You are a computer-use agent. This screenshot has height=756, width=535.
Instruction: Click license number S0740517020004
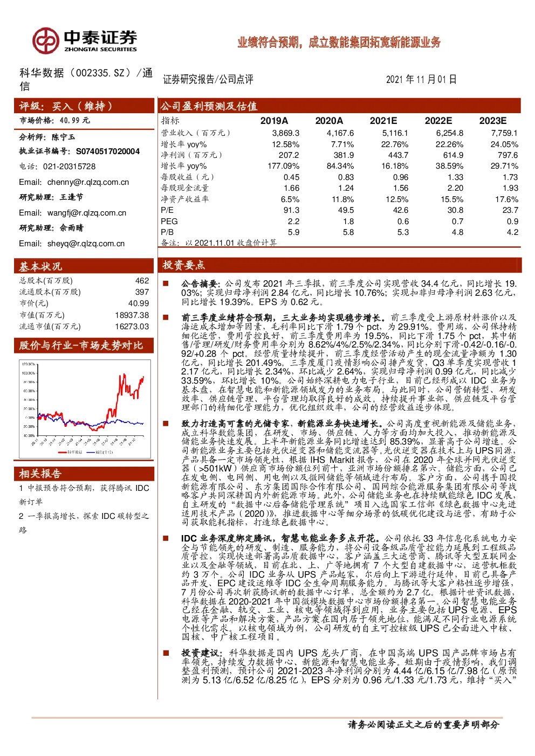(x=107, y=151)
